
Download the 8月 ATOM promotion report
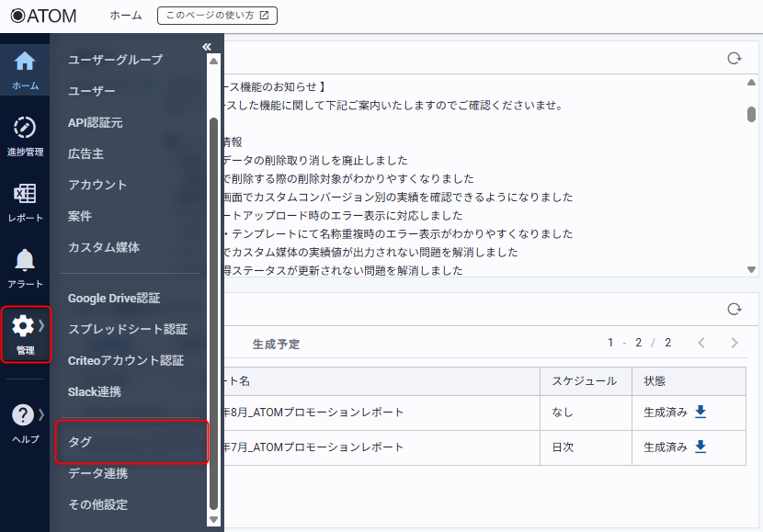click(x=700, y=412)
